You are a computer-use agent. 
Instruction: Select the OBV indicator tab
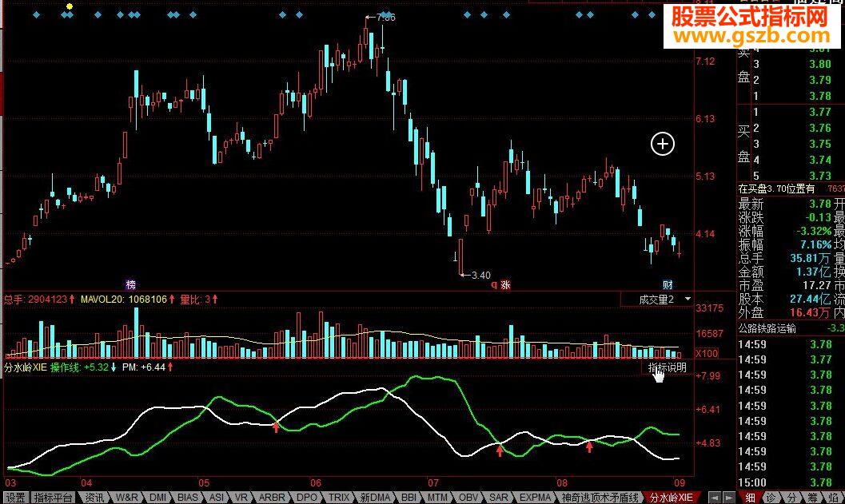pyautogui.click(x=468, y=498)
